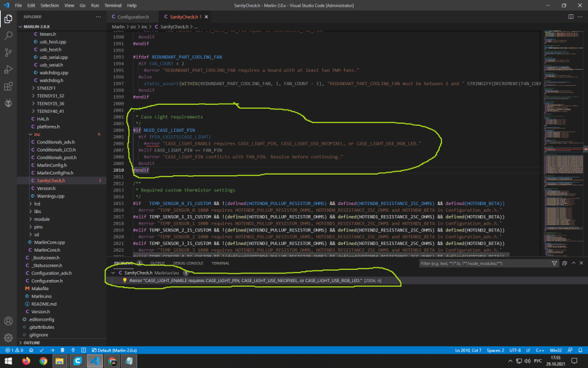Open the Help menu

point(132,5)
